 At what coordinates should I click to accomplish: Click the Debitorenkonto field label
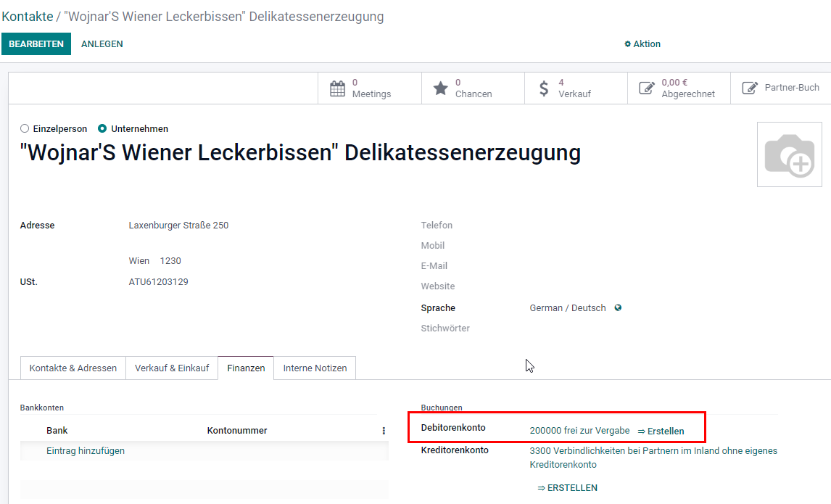tap(453, 428)
